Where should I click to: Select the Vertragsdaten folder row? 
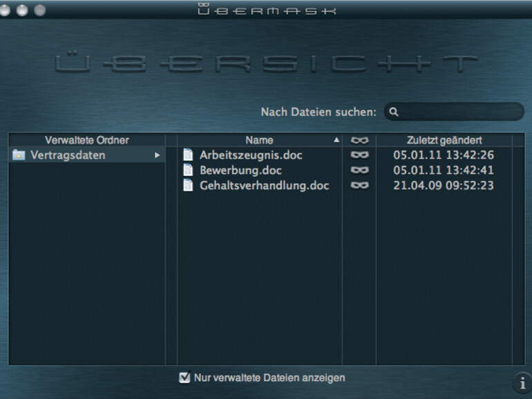[87, 155]
